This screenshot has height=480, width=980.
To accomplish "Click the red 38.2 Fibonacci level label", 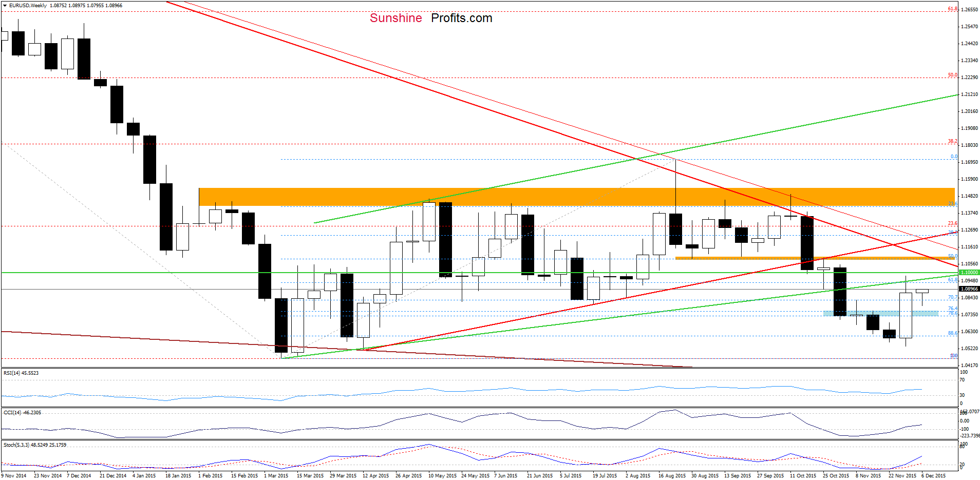I will 952,141.
